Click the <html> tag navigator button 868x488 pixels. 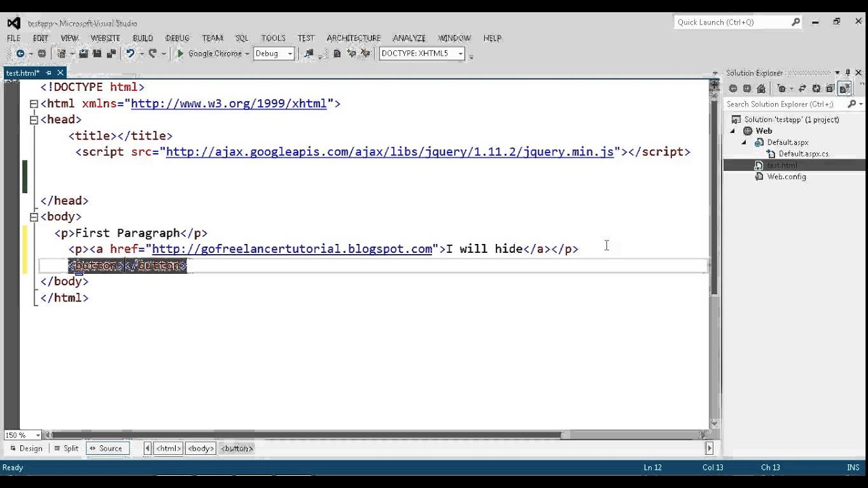click(x=169, y=449)
